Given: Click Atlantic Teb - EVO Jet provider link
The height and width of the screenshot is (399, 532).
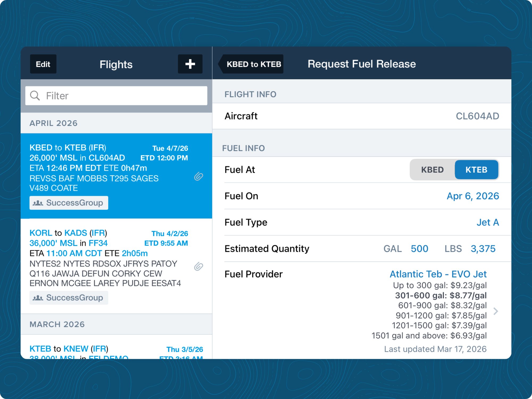Looking at the screenshot, I should (438, 274).
